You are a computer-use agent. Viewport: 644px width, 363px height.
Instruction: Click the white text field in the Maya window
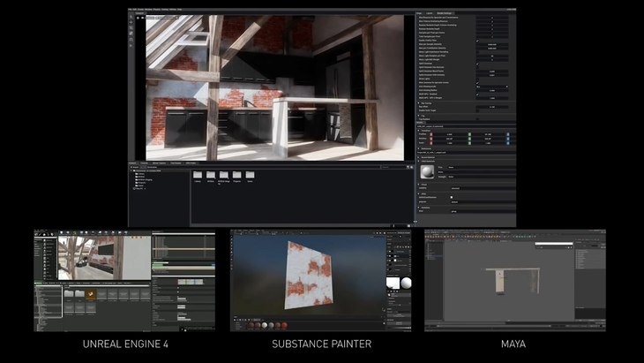[x=553, y=244]
